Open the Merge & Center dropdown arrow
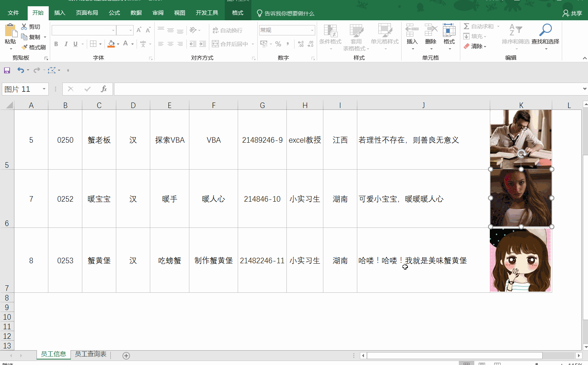 253,44
